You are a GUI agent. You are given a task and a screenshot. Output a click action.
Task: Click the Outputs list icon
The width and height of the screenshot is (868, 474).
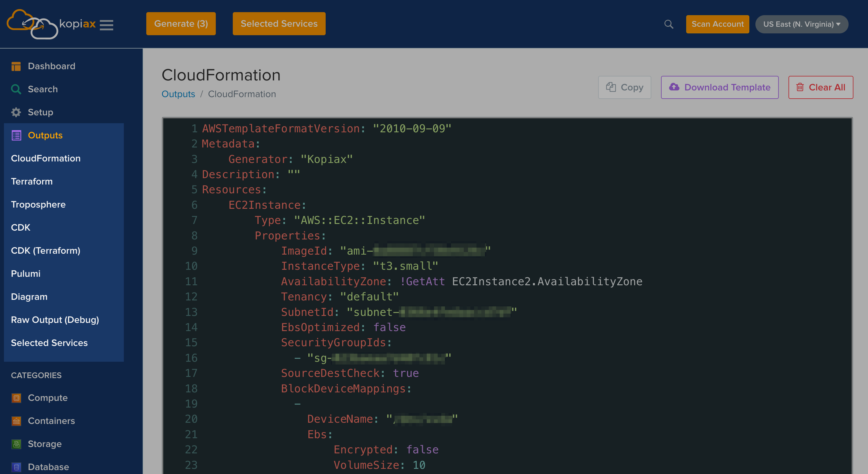coord(16,135)
